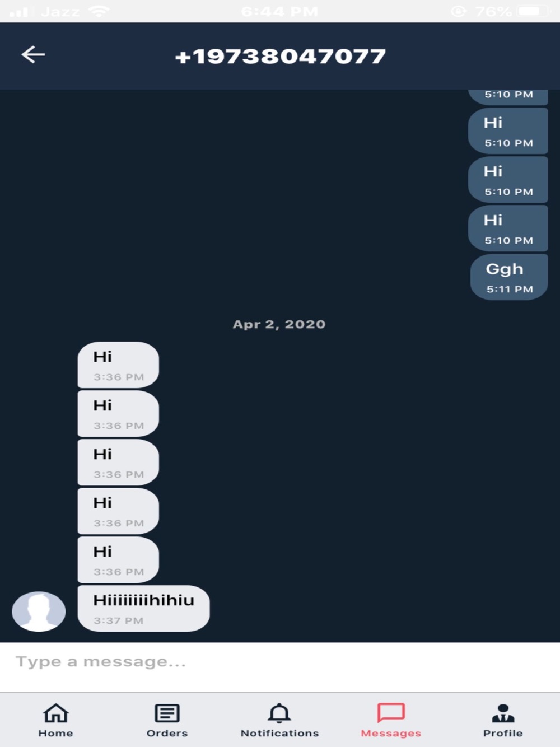Select the Hi bubble above Ggh
The width and height of the screenshot is (560, 747).
(x=508, y=228)
